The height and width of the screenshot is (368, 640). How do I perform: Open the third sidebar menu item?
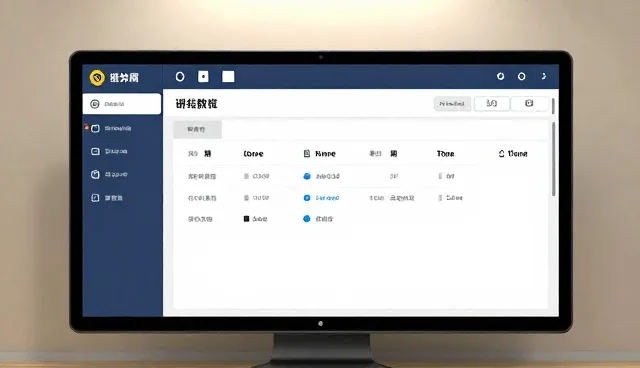[x=122, y=151]
